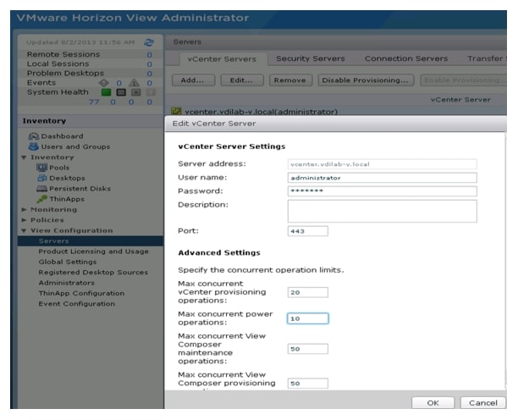Image resolution: width=518 pixels, height=420 pixels.
Task: Open the Connection Servers tab
Action: [406, 58]
